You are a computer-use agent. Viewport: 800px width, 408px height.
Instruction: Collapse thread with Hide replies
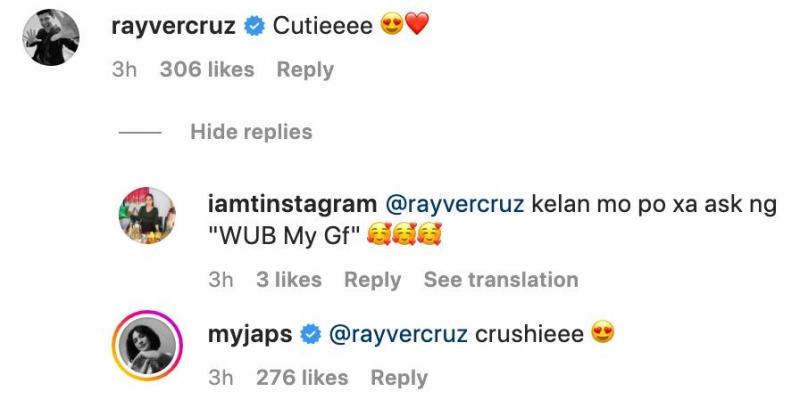click(x=251, y=132)
